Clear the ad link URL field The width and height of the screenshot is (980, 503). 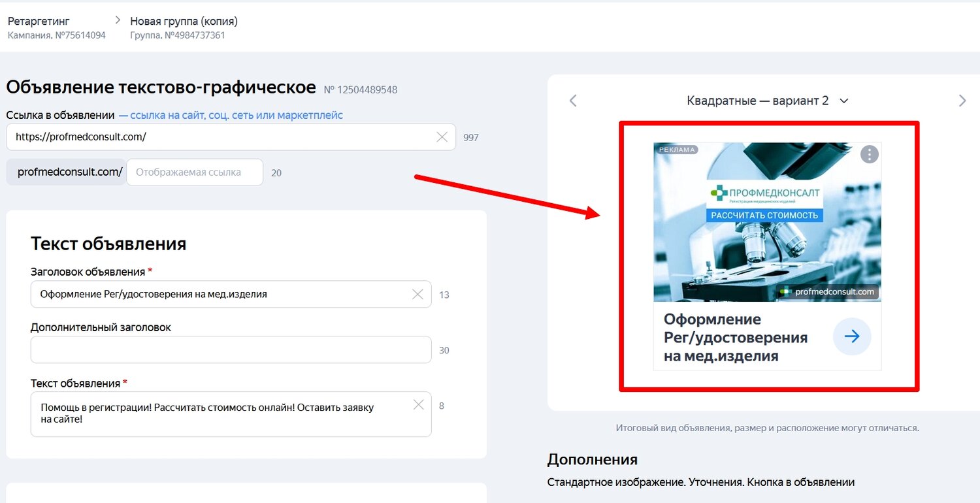coord(442,137)
